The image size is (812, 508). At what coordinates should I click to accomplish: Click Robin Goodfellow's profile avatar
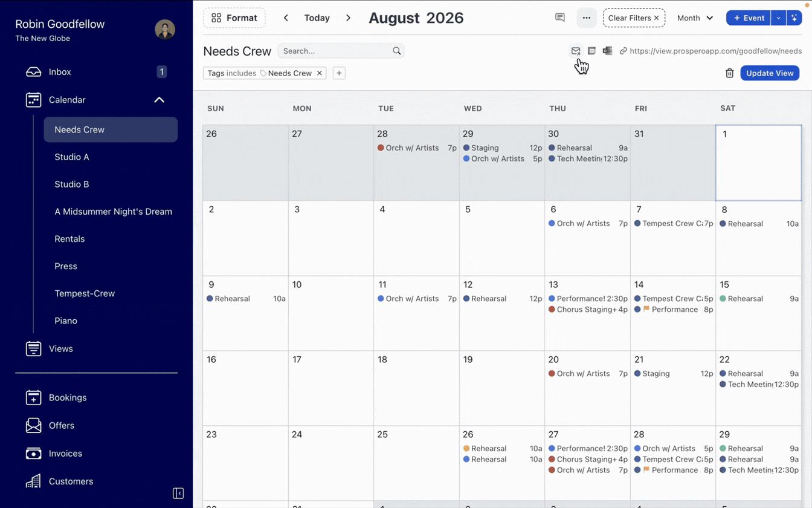point(165,30)
